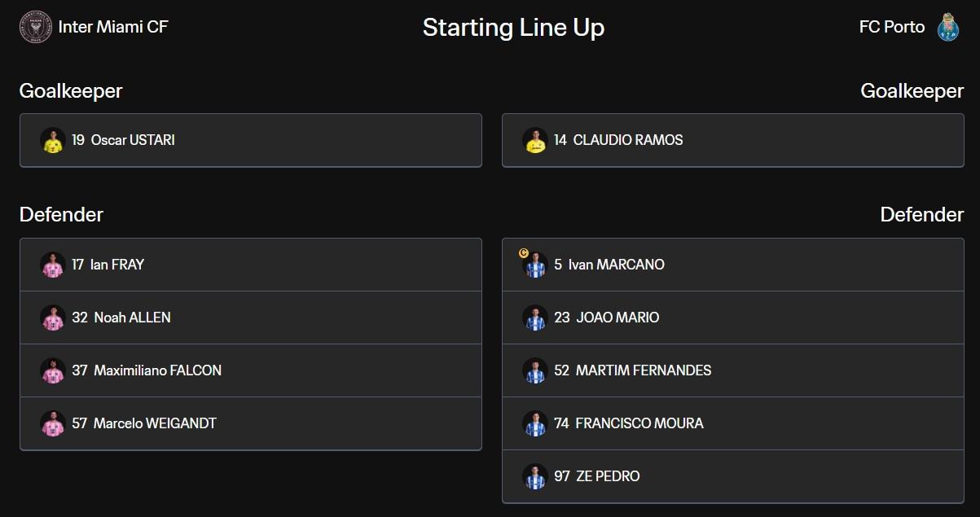The width and height of the screenshot is (980, 517).
Task: Click Francisco Moura's player avatar
Action: point(534,423)
